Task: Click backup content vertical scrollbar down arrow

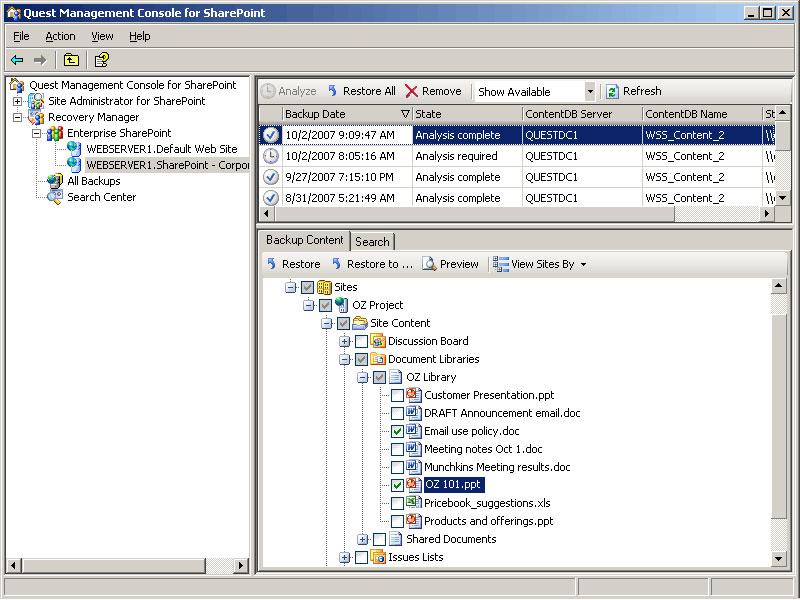Action: point(778,559)
